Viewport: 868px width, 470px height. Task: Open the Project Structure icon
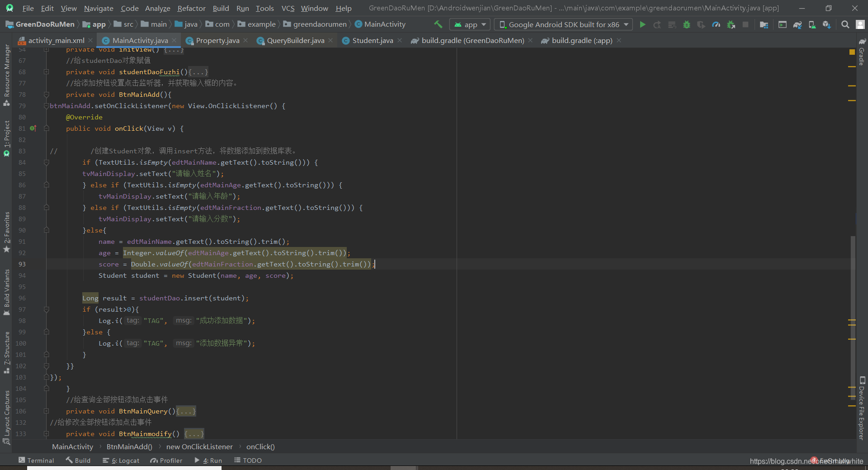click(x=764, y=24)
